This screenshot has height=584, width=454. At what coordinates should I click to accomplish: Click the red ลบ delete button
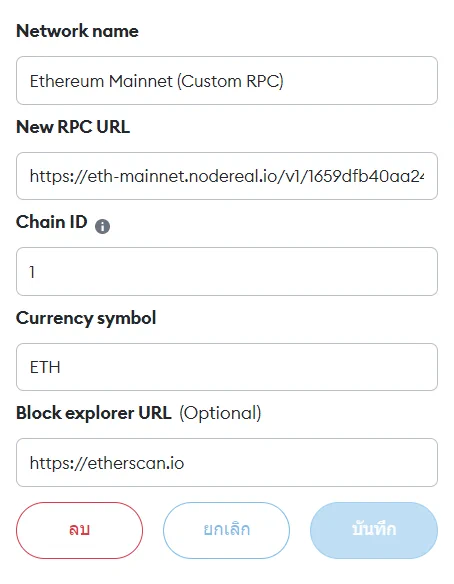(79, 530)
